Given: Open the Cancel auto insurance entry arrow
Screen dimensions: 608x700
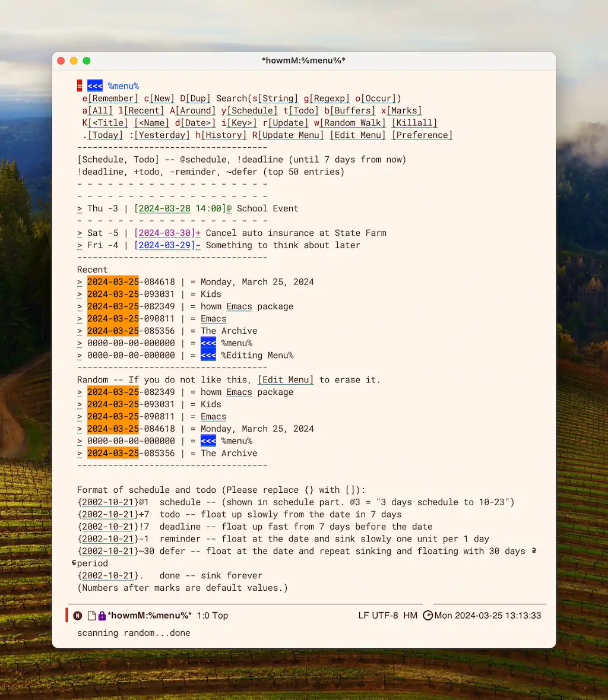Looking at the screenshot, I should pyautogui.click(x=80, y=233).
